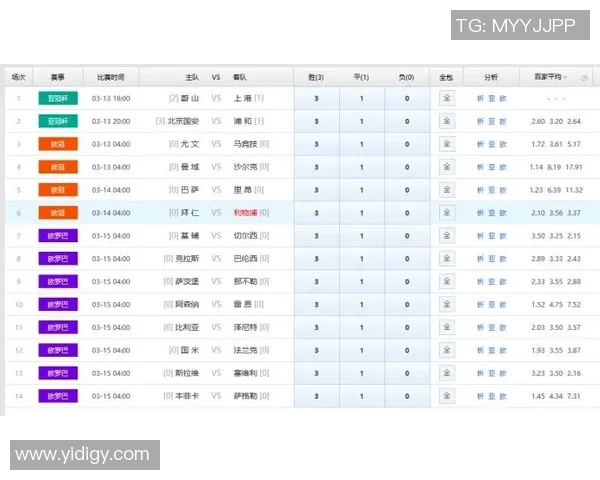The height and width of the screenshot is (480, 600).
Task: Open 亚 odds link for match 7
Action: (491, 236)
